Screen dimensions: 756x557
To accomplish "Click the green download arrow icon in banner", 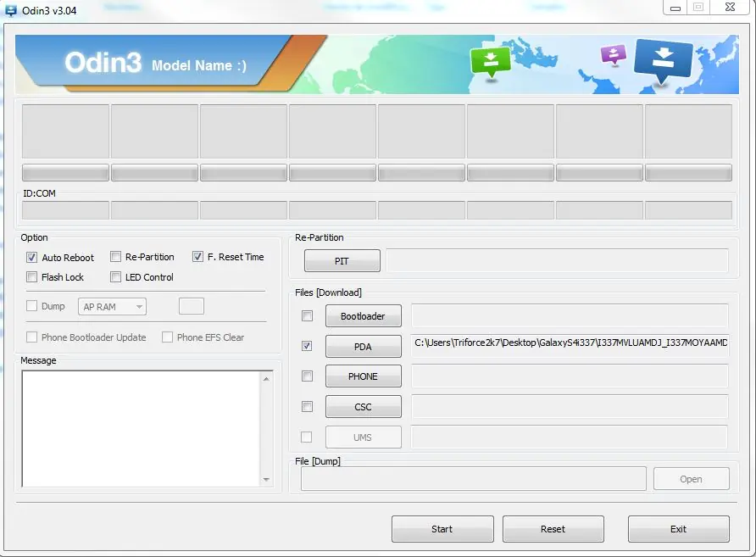I will point(491,61).
